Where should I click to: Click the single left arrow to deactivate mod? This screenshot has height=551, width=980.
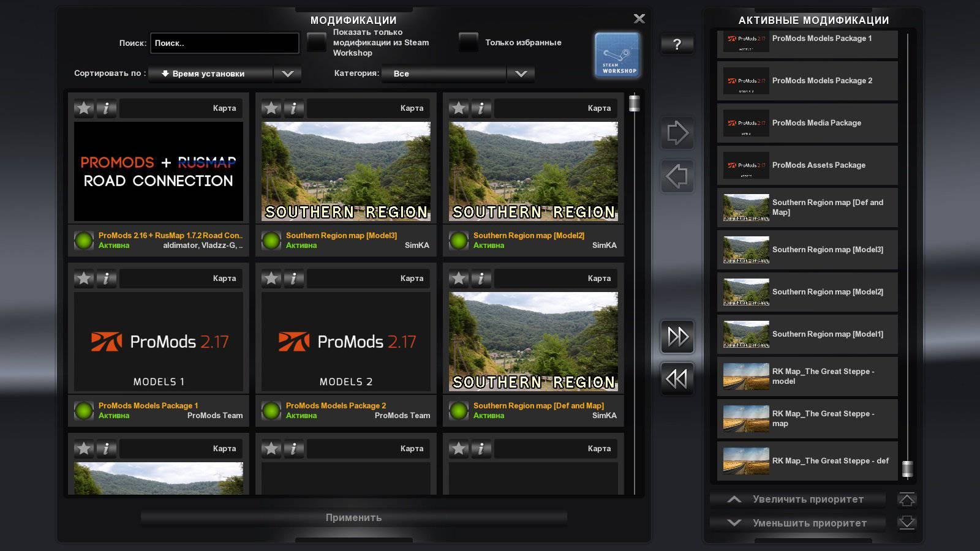coord(677,177)
